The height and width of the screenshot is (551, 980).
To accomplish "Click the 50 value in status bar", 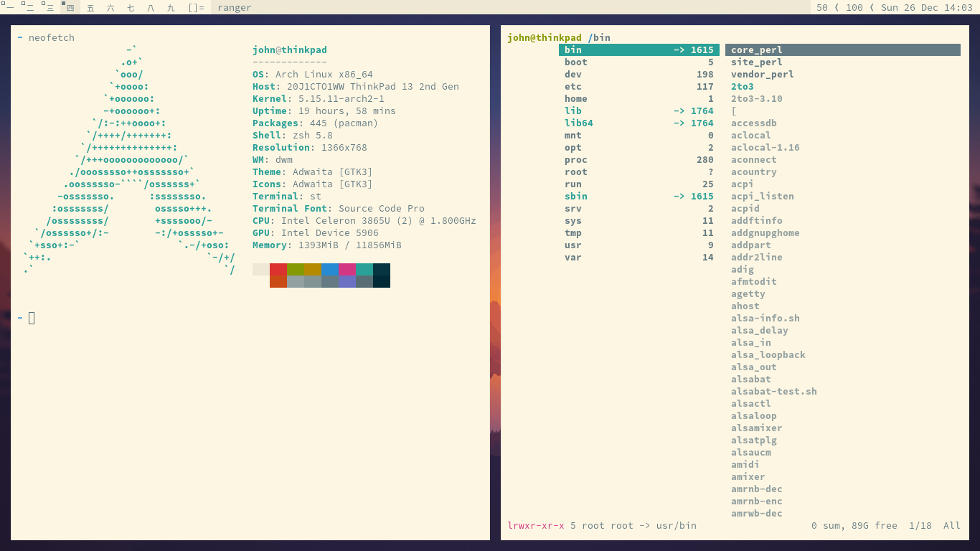I will (822, 7).
